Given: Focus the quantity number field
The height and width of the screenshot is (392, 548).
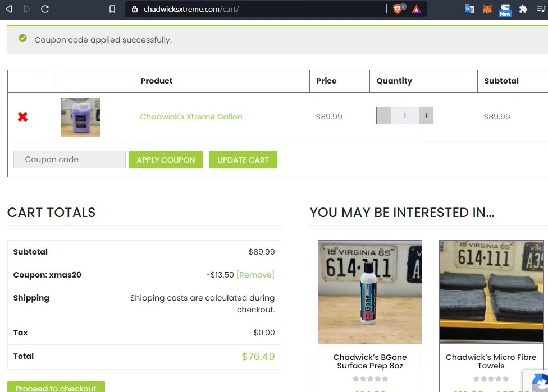Looking at the screenshot, I should [x=405, y=116].
